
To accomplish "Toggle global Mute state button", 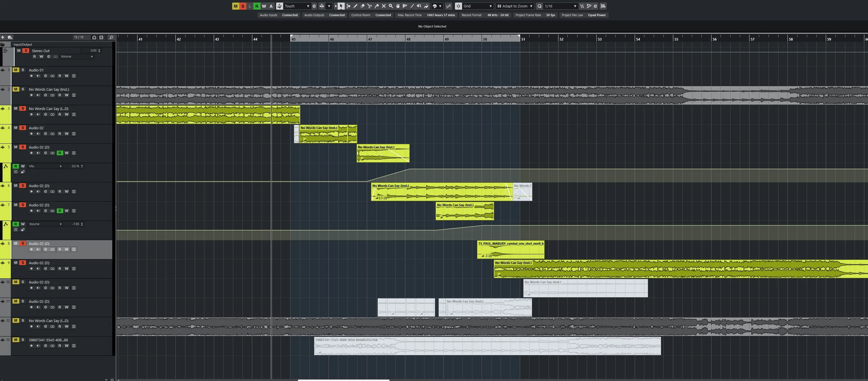I will coord(236,6).
